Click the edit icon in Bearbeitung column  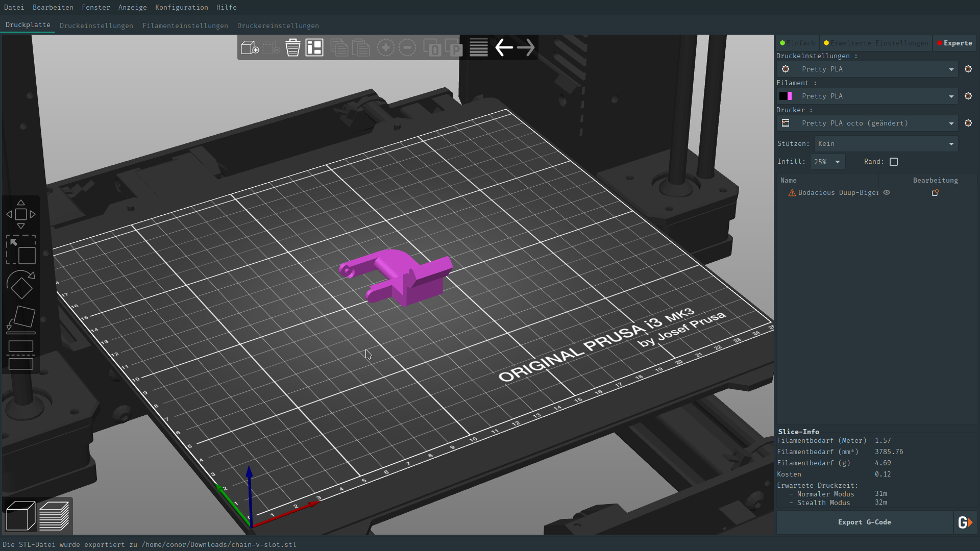pyautogui.click(x=935, y=192)
